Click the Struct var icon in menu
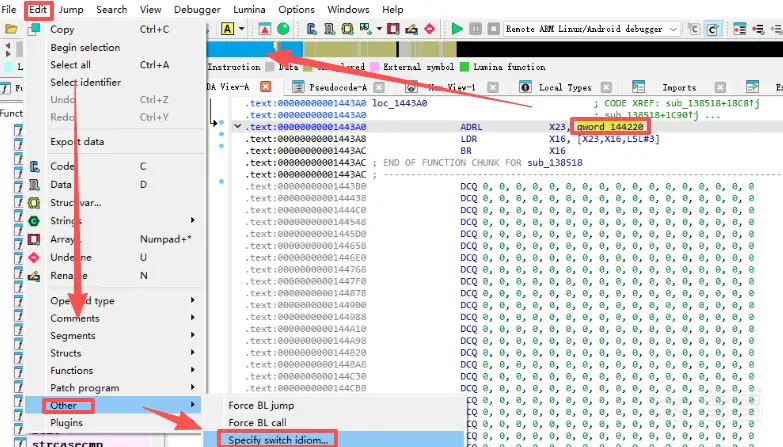This screenshot has width=783, height=447. click(34, 203)
